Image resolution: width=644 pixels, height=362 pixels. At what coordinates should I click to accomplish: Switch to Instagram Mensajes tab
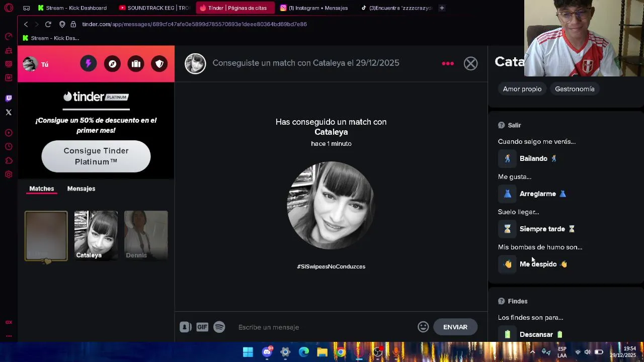tap(314, 8)
